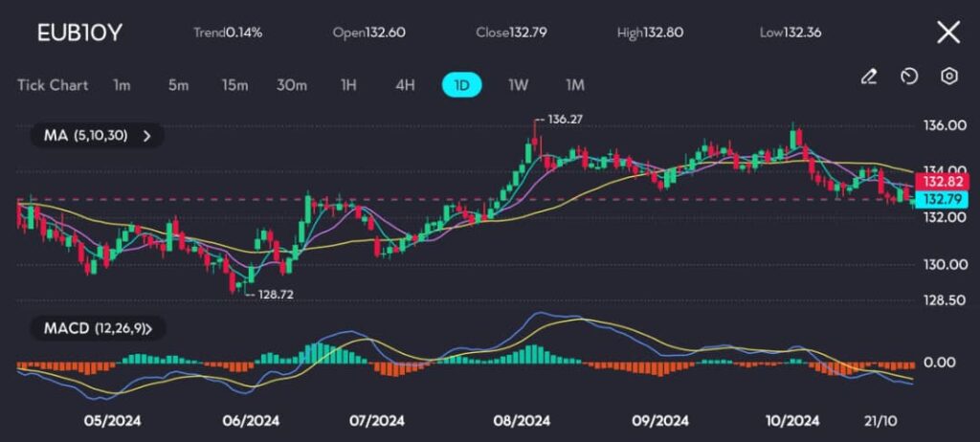Select the 1H timeframe

click(348, 85)
